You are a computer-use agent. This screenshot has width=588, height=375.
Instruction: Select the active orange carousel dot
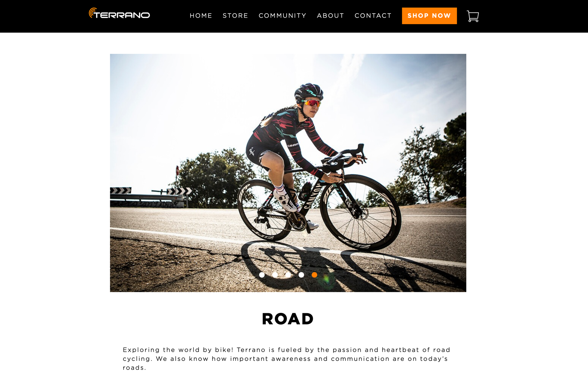coord(314,275)
